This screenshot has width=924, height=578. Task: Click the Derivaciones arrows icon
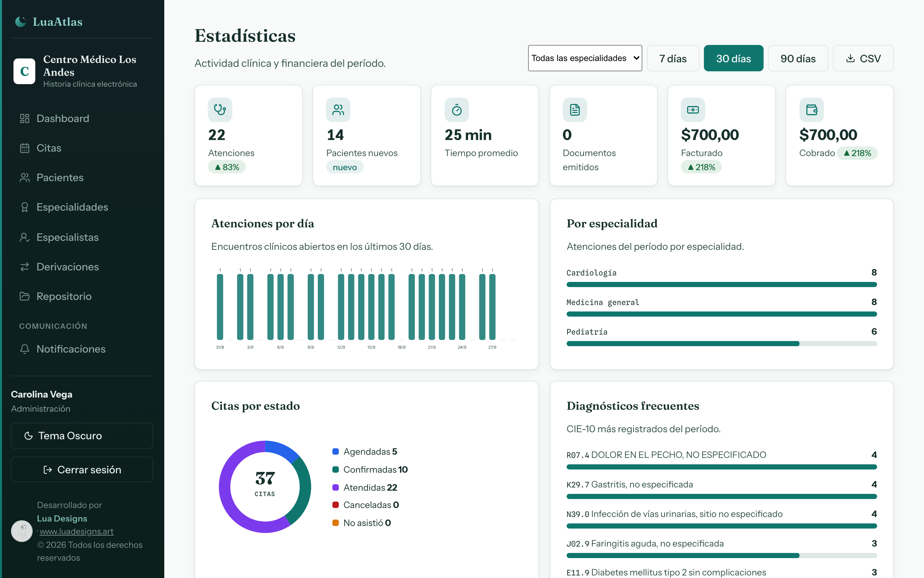pyautogui.click(x=25, y=267)
